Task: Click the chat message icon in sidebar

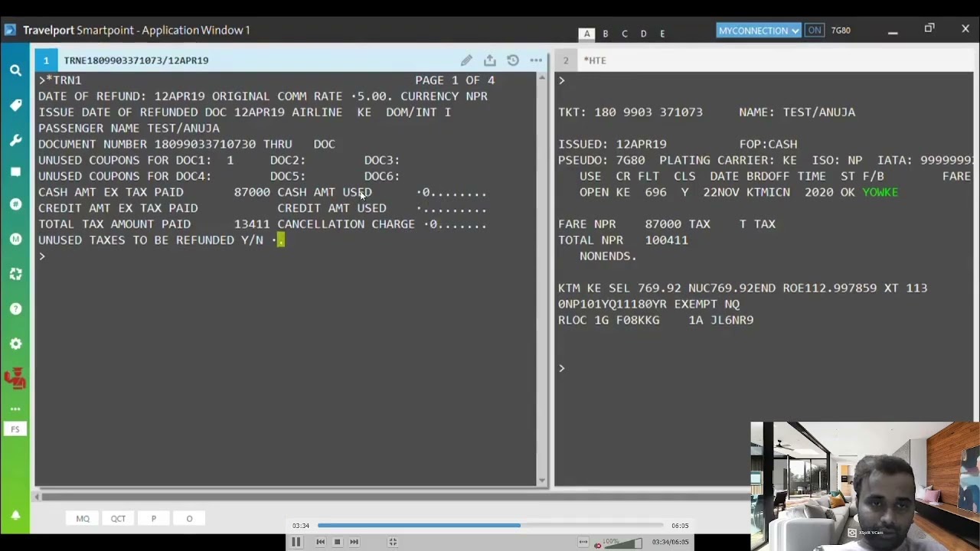Action: [15, 172]
